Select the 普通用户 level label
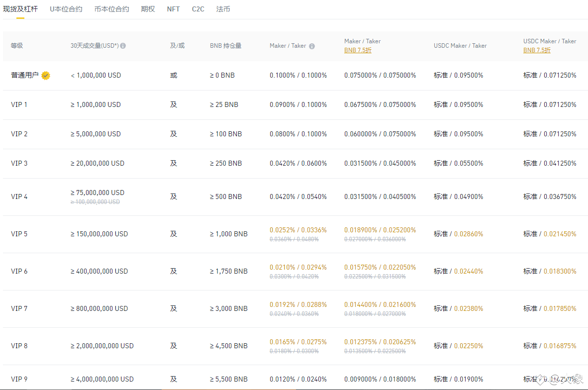The height and width of the screenshot is (390, 588). point(25,76)
